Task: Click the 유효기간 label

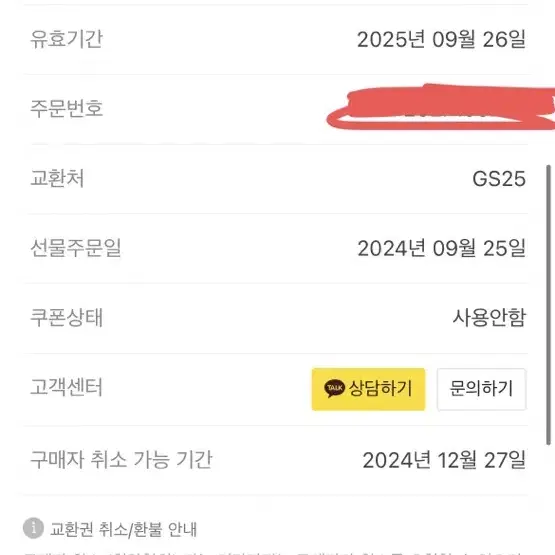Action: click(x=67, y=39)
